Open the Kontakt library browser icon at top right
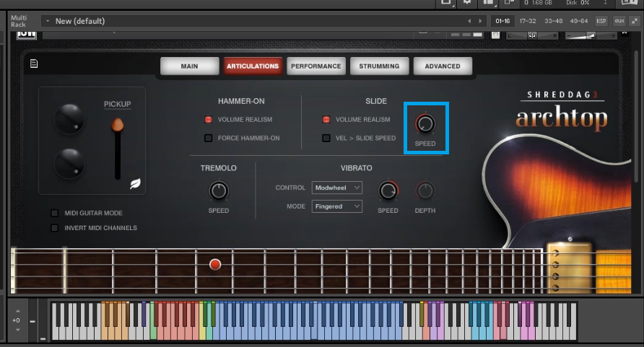 coord(630,2)
